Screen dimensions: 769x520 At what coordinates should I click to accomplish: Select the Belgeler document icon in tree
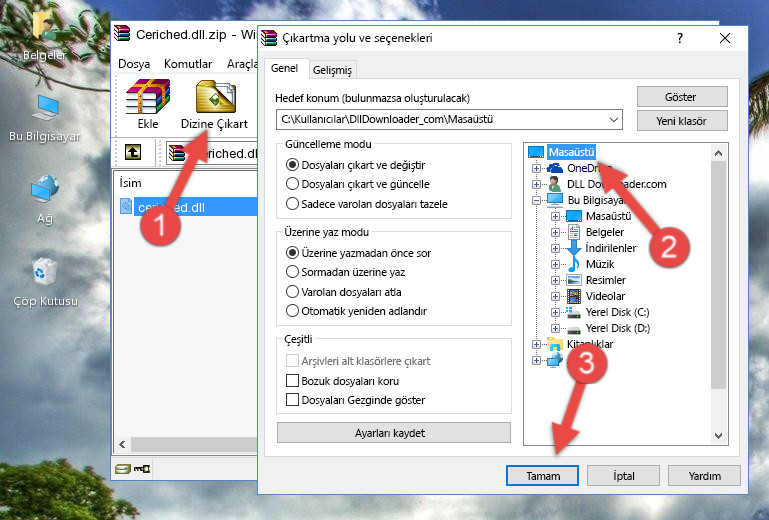pyautogui.click(x=573, y=232)
